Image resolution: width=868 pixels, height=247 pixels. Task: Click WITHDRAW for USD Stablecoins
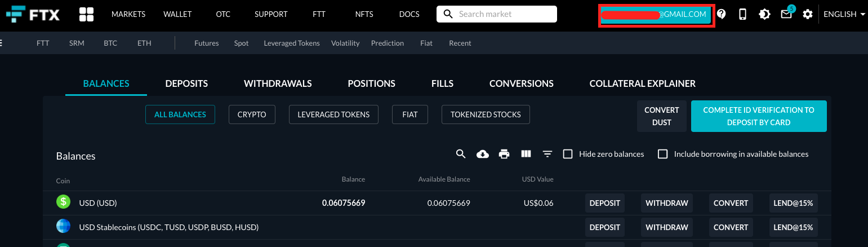click(x=667, y=227)
